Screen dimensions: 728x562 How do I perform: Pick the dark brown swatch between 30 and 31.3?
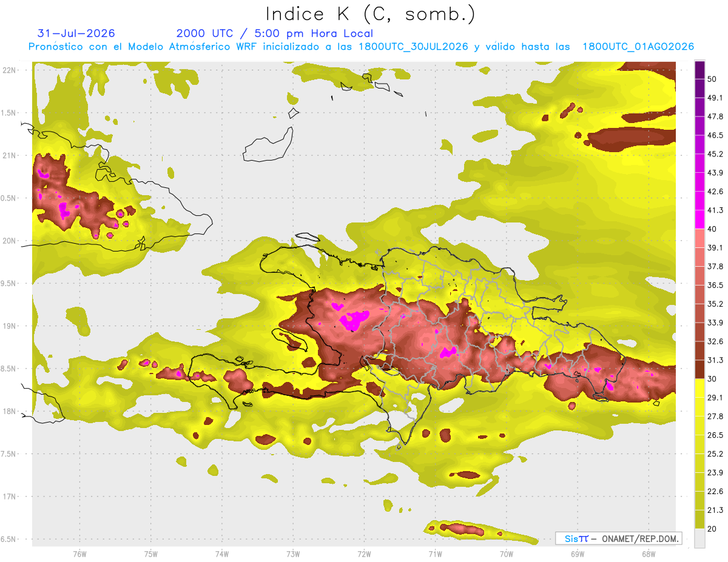coord(700,370)
